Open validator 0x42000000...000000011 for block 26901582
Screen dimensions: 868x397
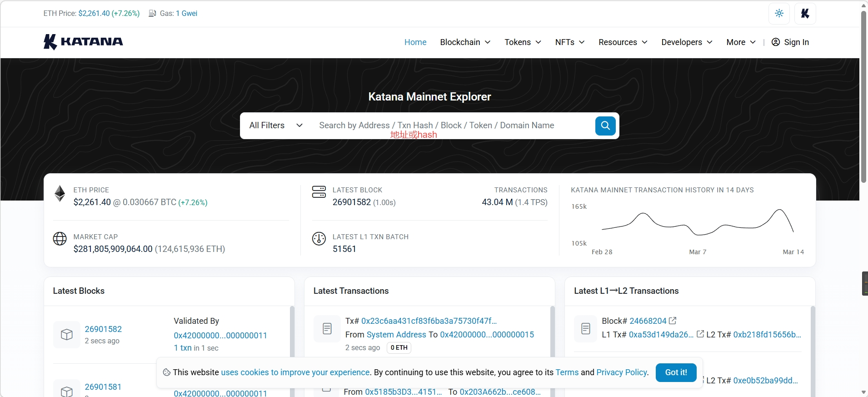click(x=220, y=336)
